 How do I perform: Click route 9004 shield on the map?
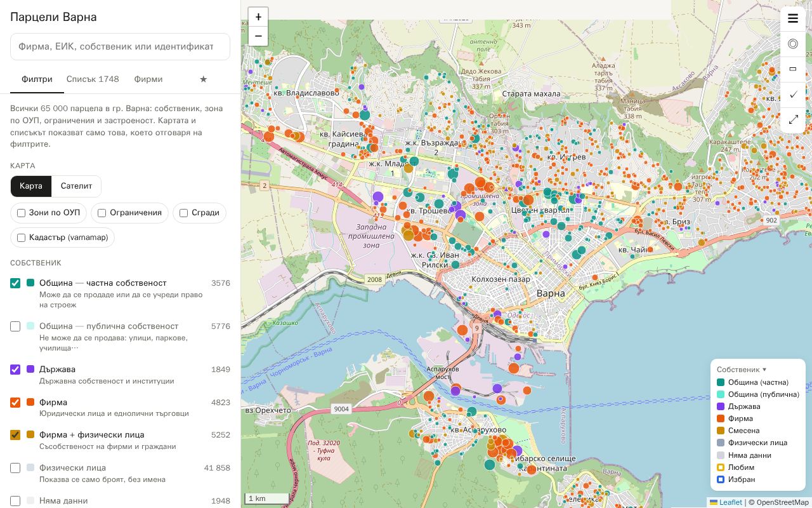click(341, 409)
